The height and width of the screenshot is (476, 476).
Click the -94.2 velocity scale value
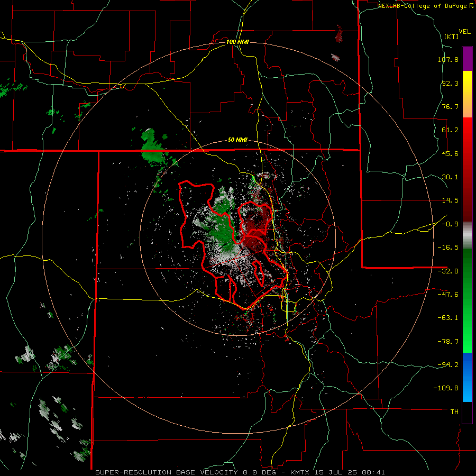(x=448, y=364)
